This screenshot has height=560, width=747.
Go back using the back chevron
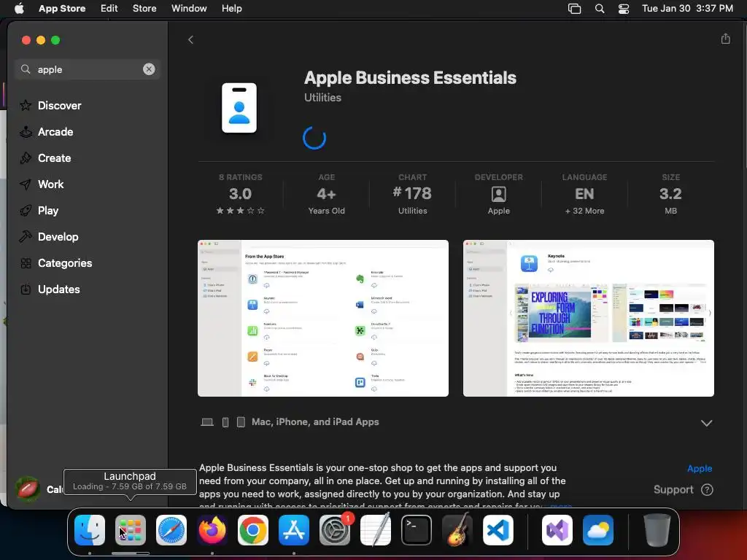190,40
